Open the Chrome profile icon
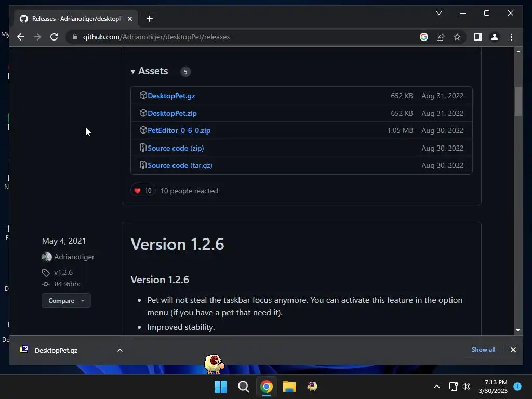This screenshot has height=399, width=532. click(495, 37)
